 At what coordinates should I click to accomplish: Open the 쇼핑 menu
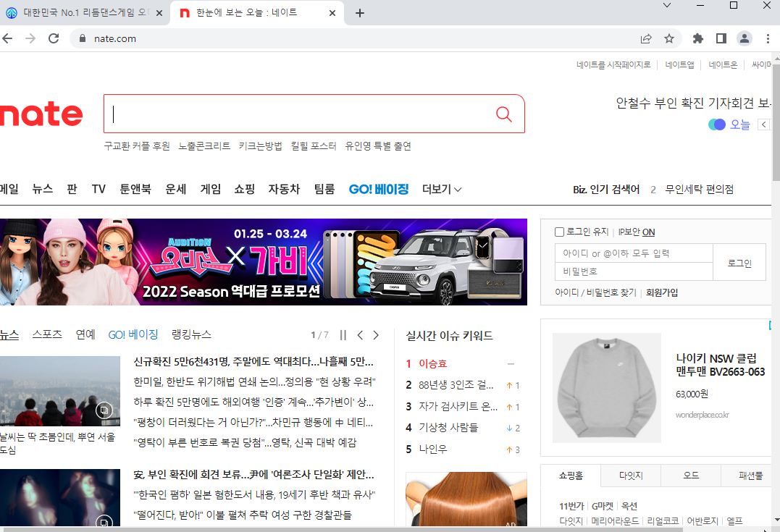tap(244, 189)
